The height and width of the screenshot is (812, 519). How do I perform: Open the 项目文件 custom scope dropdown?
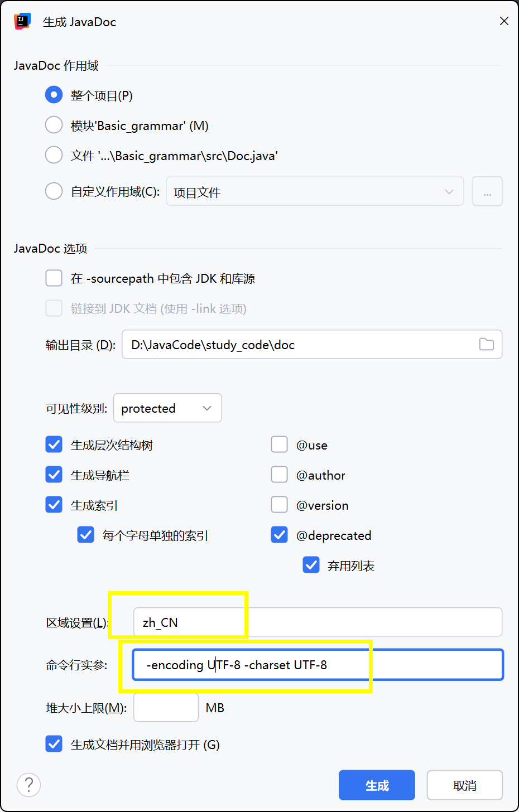click(x=315, y=191)
